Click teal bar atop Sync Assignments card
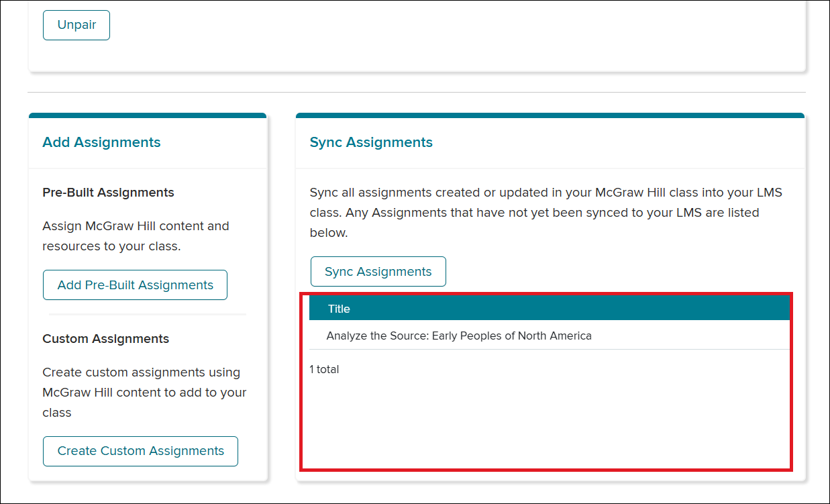Viewport: 830px width, 504px height. tap(550, 115)
